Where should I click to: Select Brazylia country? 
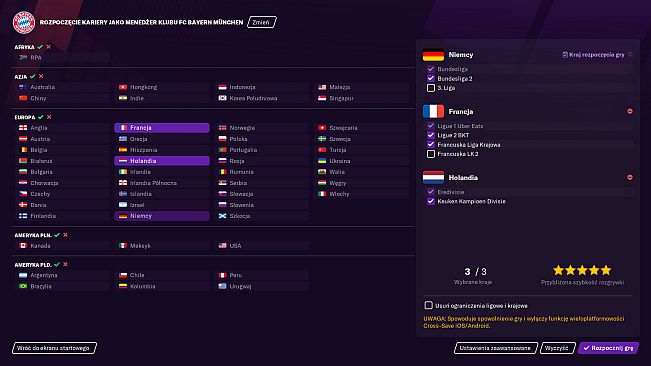click(62, 286)
